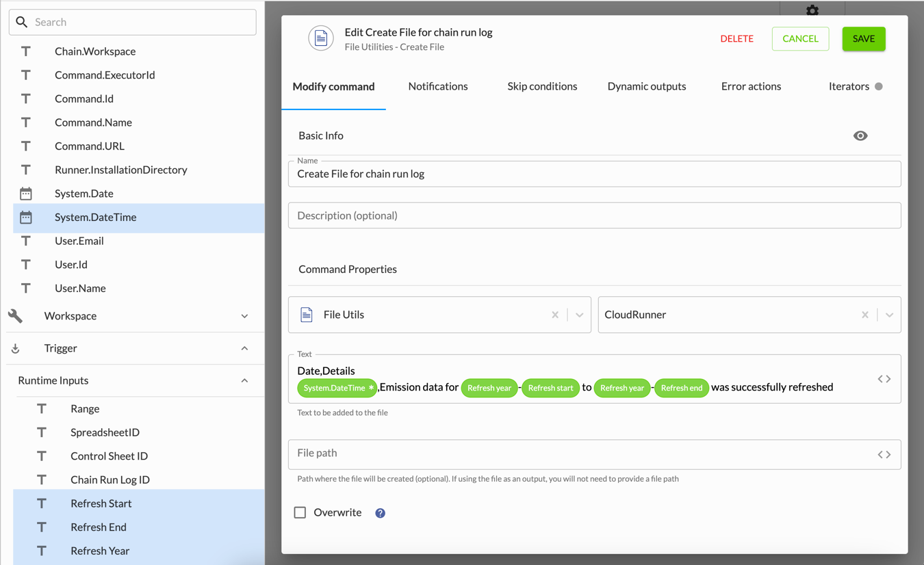Click the Refresh end chip in Text field
The height and width of the screenshot is (565, 924).
pos(682,388)
